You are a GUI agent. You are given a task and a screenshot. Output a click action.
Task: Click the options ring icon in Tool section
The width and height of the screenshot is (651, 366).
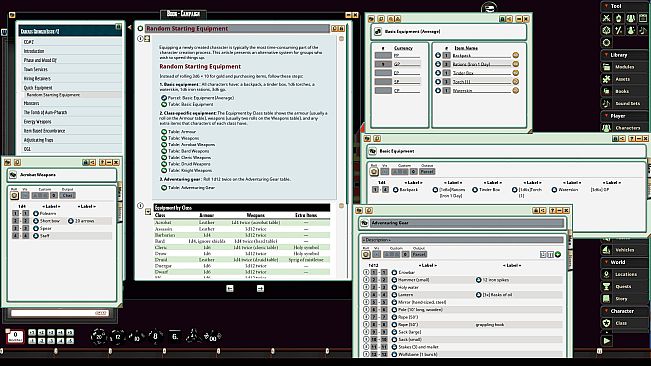[607, 42]
